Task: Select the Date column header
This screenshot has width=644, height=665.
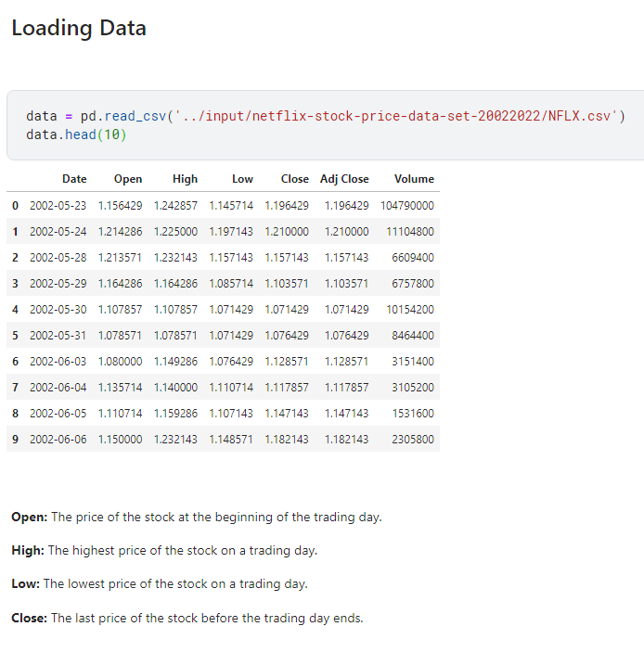Action: point(74,179)
